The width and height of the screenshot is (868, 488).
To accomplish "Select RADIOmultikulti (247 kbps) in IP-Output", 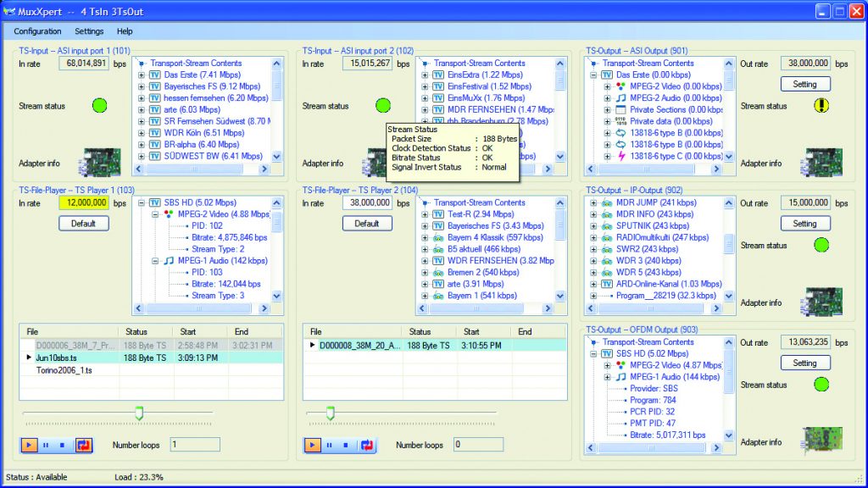I will pos(663,237).
